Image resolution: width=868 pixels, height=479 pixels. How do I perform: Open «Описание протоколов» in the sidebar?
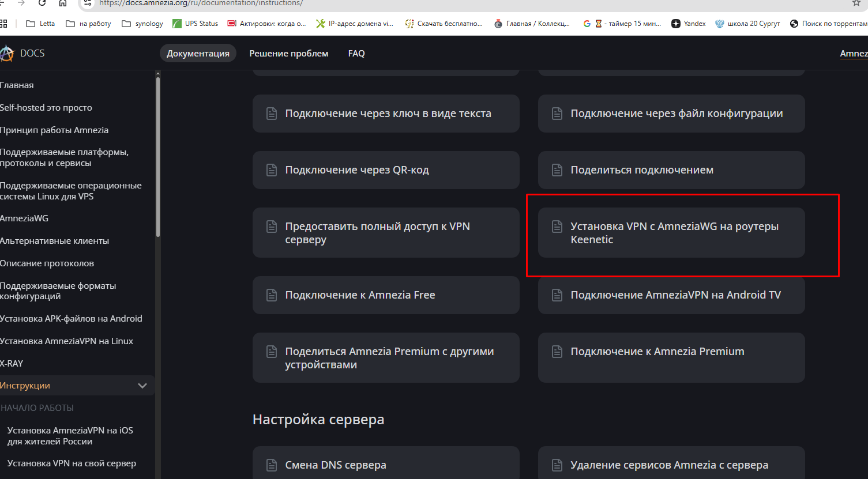tap(47, 263)
